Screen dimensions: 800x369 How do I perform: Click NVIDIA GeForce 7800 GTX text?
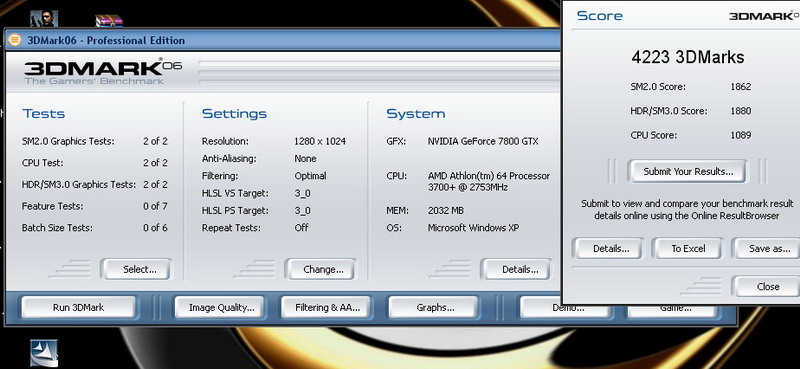[483, 141]
